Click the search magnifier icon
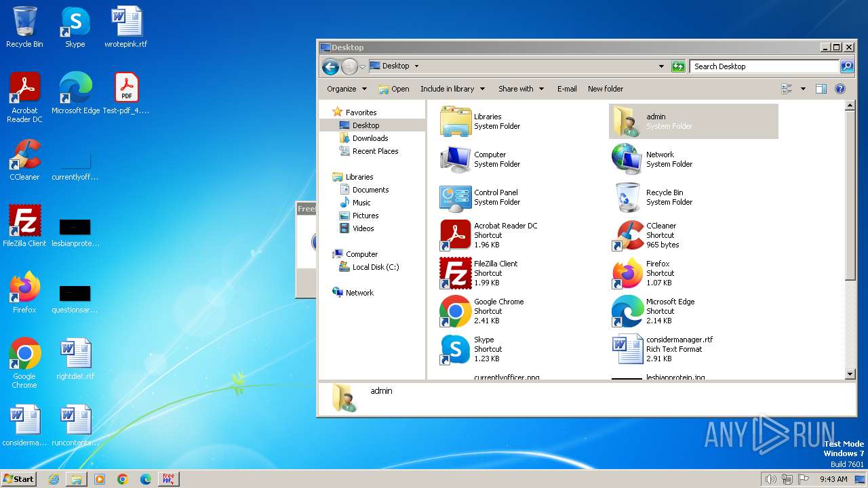This screenshot has height=488, width=868. 846,66
